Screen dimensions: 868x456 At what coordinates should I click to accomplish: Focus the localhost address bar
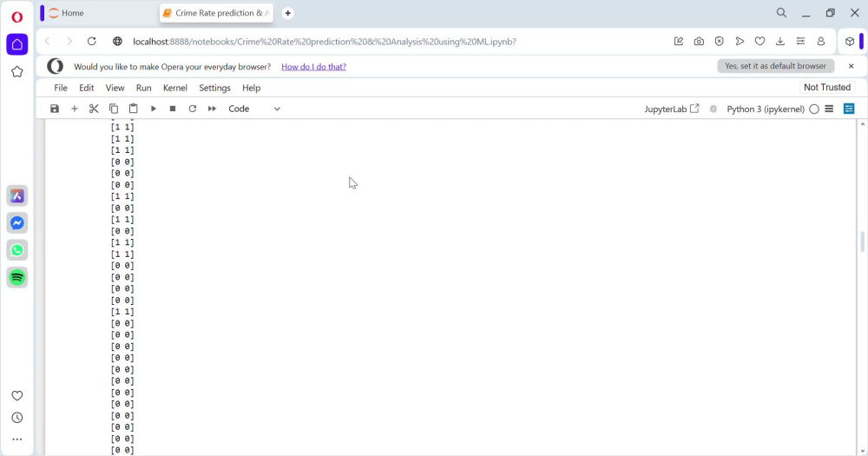[x=325, y=42]
